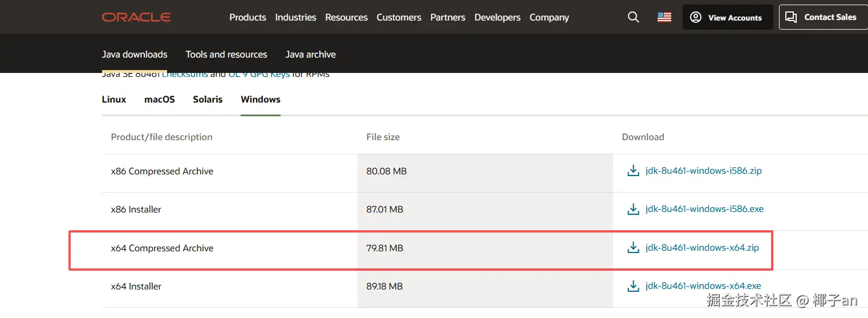Open the Partners menu
Viewport: 868px width, 318px height.
(448, 17)
